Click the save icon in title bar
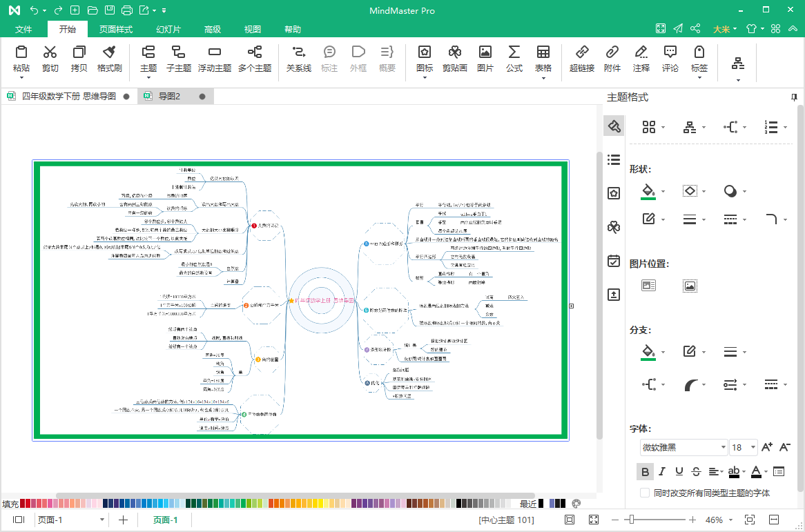The height and width of the screenshot is (532, 805). [110, 10]
